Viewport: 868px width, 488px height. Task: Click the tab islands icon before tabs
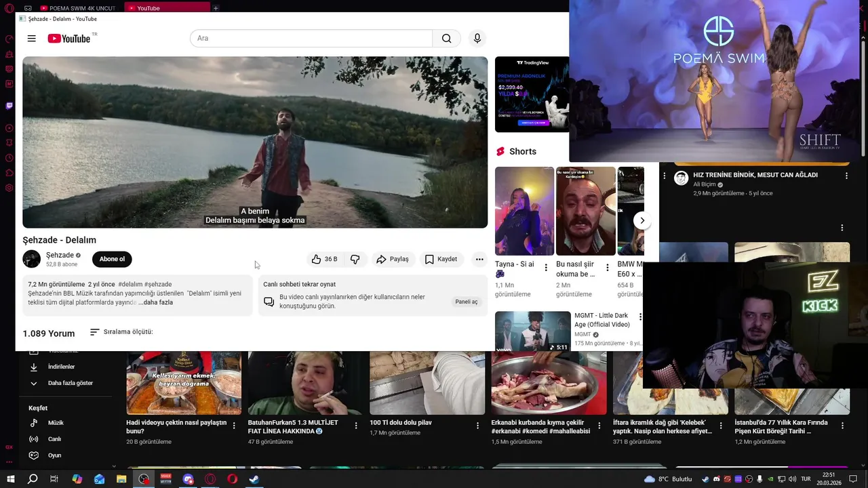click(28, 8)
